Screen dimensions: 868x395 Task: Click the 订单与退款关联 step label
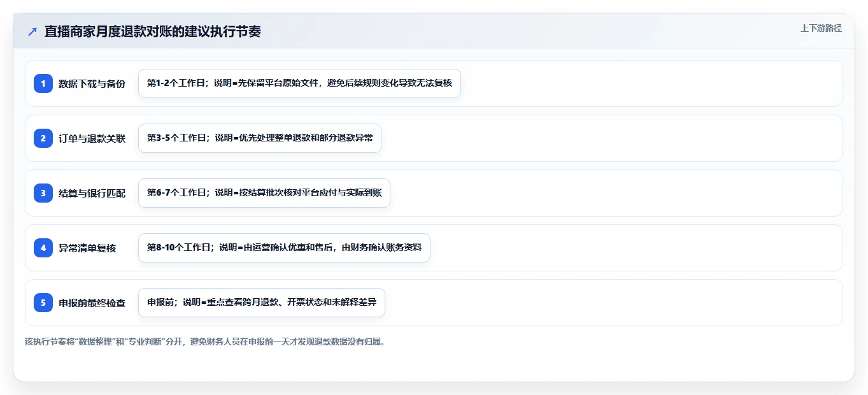pyautogui.click(x=92, y=138)
